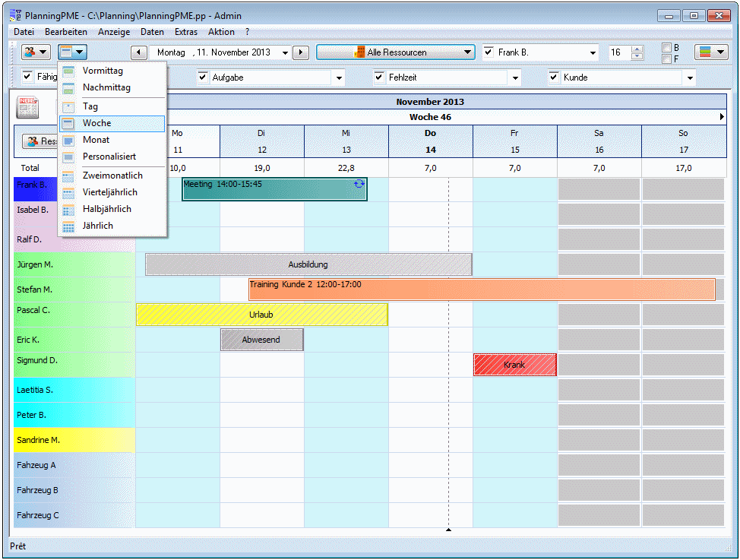740x560 pixels.
Task: Go to previous date with left arrow
Action: [x=138, y=52]
